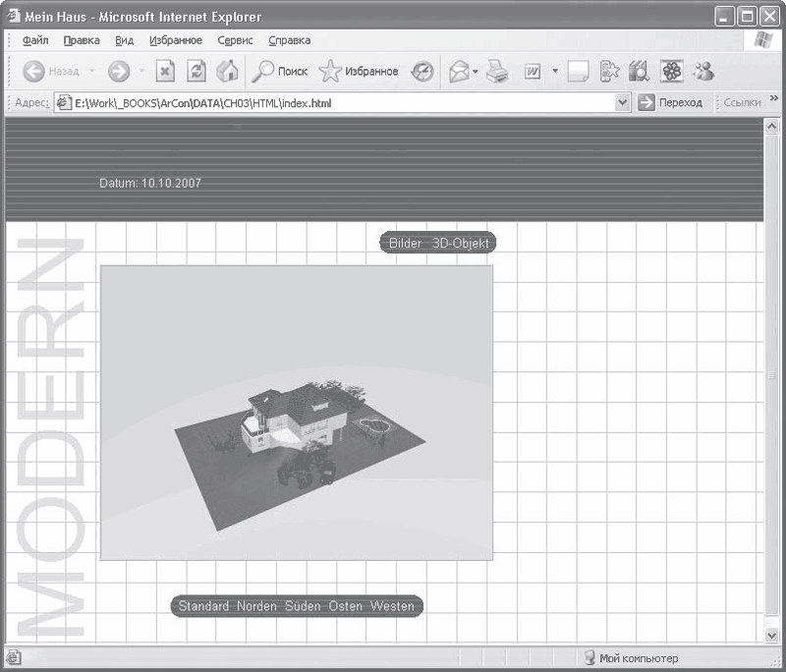786x672 pixels.
Task: Open the Избранное menu
Action: 176,40
